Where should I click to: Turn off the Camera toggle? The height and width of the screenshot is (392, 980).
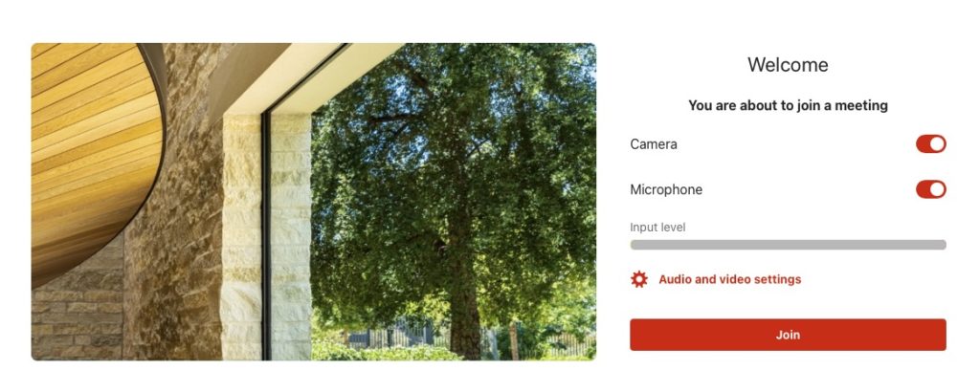click(x=930, y=144)
